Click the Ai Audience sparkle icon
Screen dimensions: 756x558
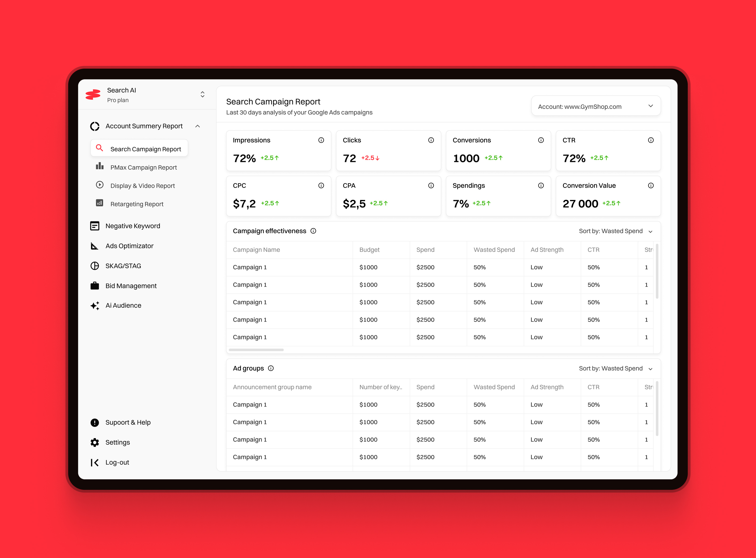pyautogui.click(x=94, y=306)
